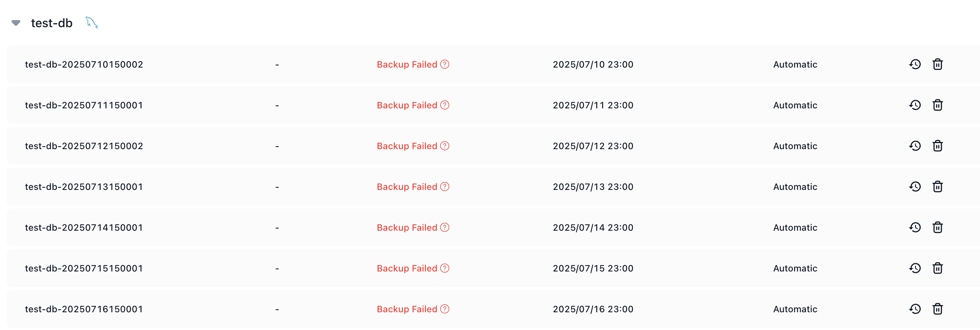Delete backup test-db-20250712150002
980x330 pixels.
937,146
